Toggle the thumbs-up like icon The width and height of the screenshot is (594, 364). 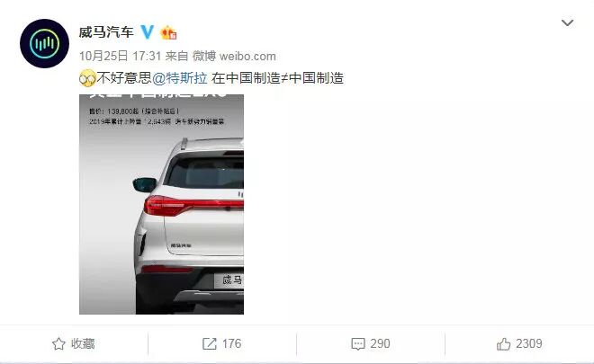pos(503,343)
